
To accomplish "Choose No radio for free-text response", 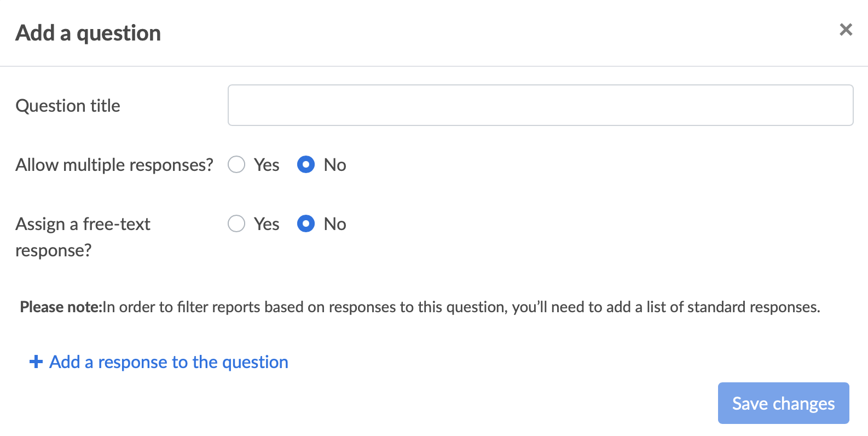I will point(306,223).
